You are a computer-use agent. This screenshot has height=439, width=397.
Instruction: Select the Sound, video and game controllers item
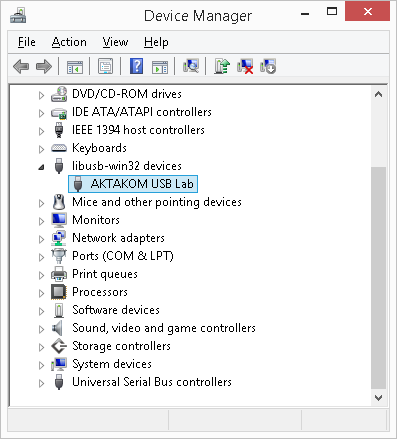(164, 328)
